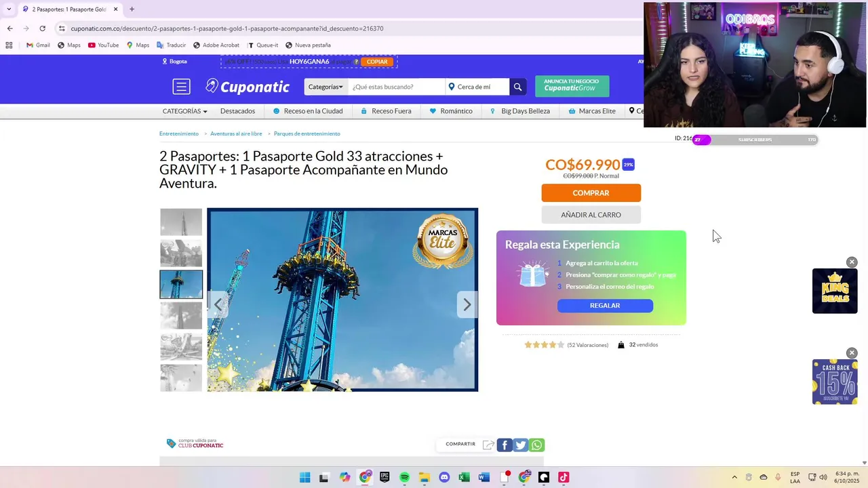Screen dimensions: 868x488
Task: Open the Adobe Acrobat bookmark
Action: click(216, 45)
